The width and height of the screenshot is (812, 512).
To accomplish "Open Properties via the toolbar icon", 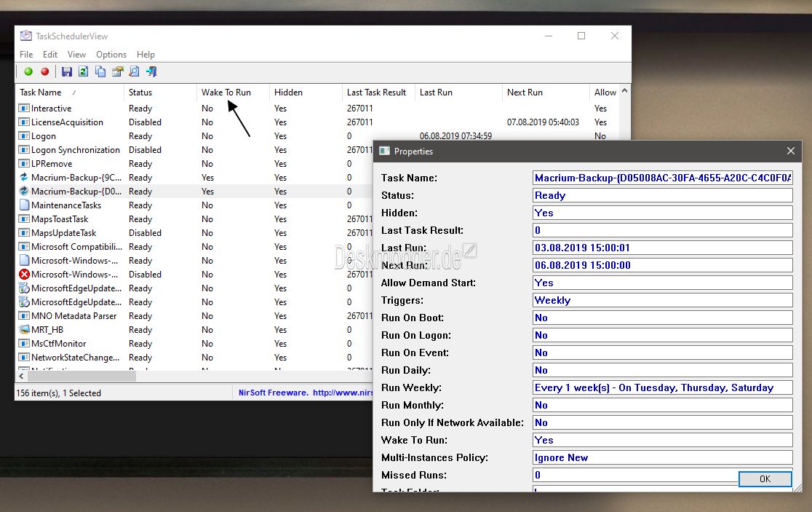I will [x=117, y=71].
